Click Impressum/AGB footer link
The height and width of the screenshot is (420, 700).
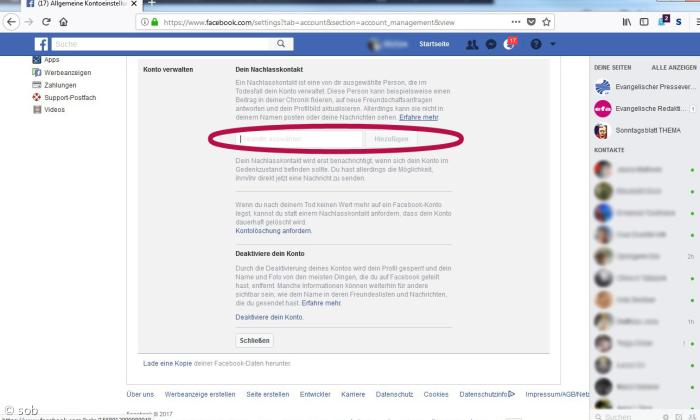[x=557, y=395]
